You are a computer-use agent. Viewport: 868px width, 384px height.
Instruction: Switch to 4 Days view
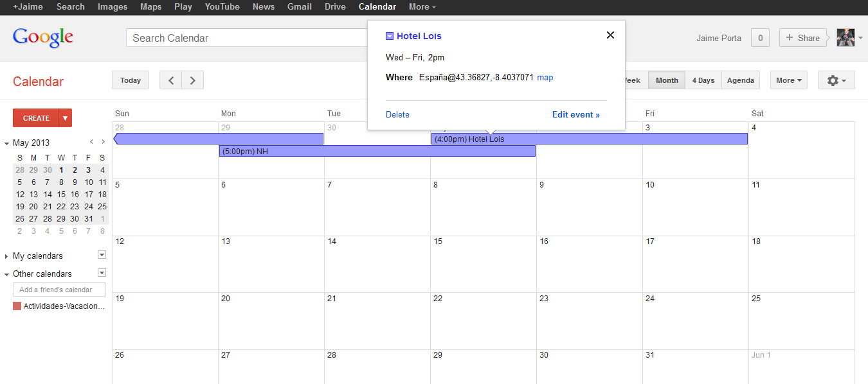pyautogui.click(x=703, y=80)
